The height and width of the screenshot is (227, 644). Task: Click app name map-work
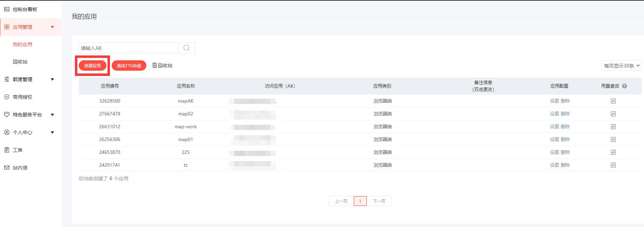pos(186,126)
